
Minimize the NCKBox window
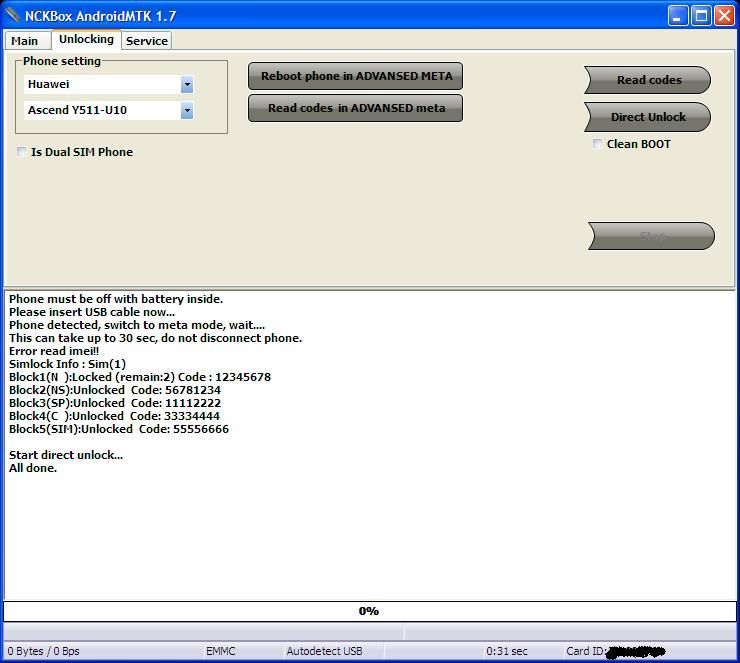click(679, 15)
